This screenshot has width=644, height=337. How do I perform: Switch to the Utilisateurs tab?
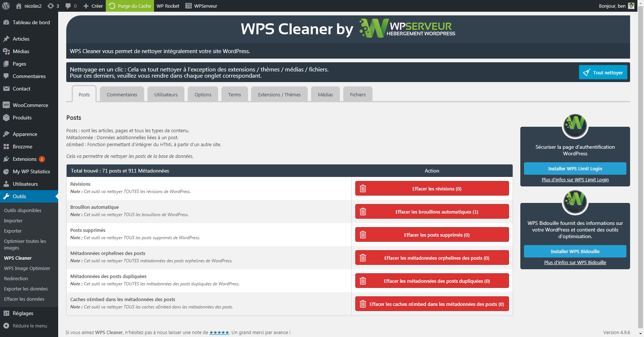[166, 95]
